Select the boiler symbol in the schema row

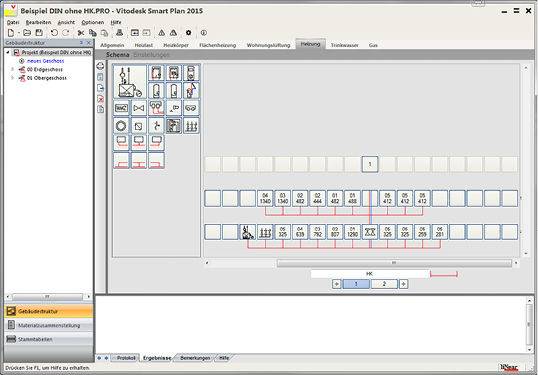248,232
